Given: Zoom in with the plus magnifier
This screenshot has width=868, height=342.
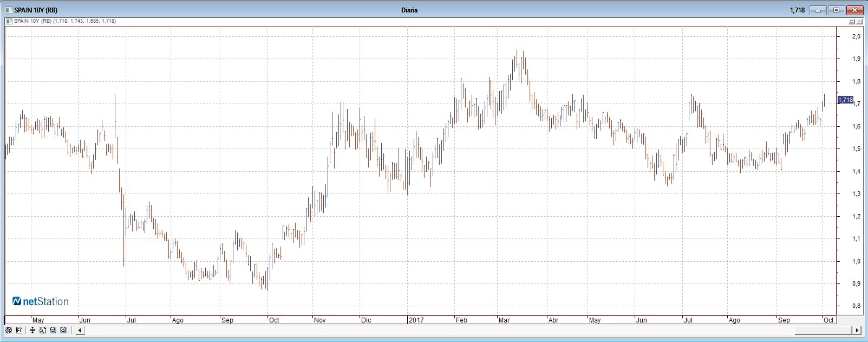Looking at the screenshot, I should (x=63, y=330).
